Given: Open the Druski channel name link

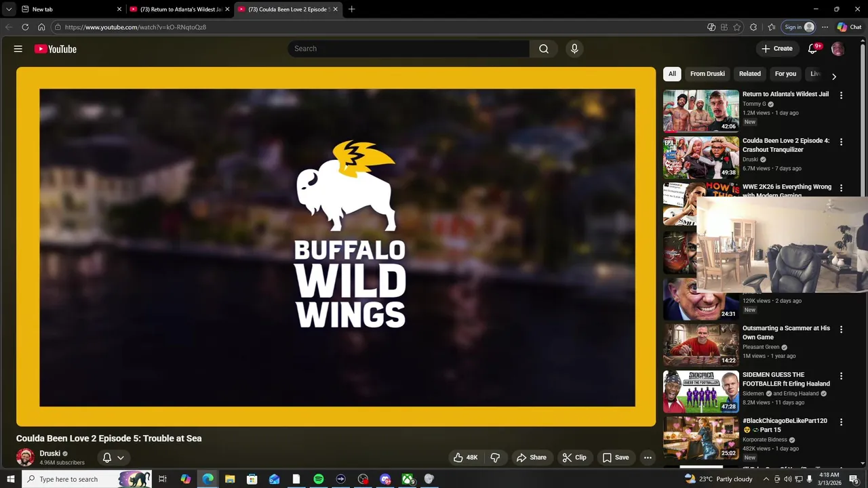Looking at the screenshot, I should (x=50, y=453).
